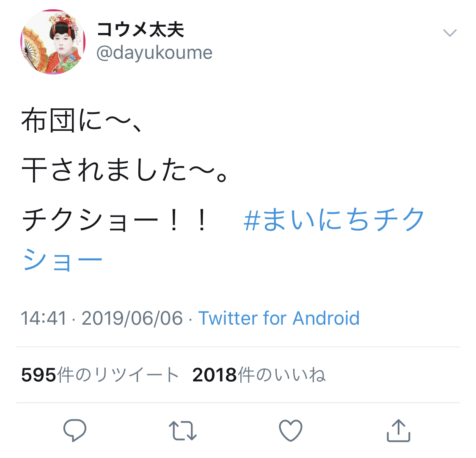The image size is (476, 458).
Task: Expand the tweet options chevron menu
Action: [x=450, y=33]
